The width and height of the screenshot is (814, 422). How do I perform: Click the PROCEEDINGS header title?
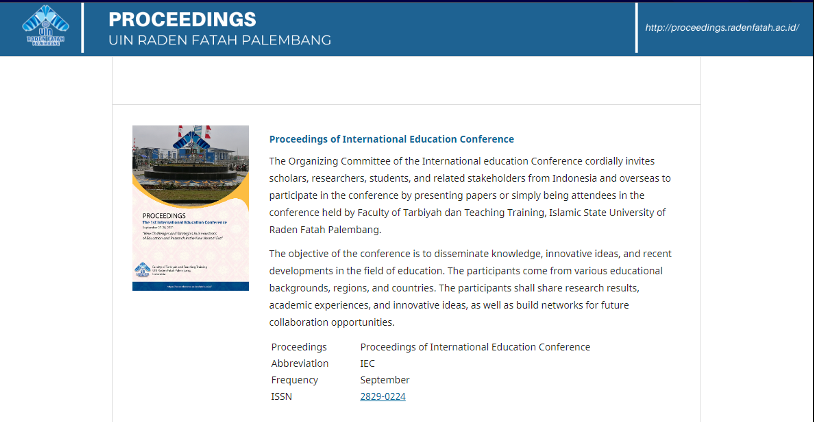pos(182,20)
